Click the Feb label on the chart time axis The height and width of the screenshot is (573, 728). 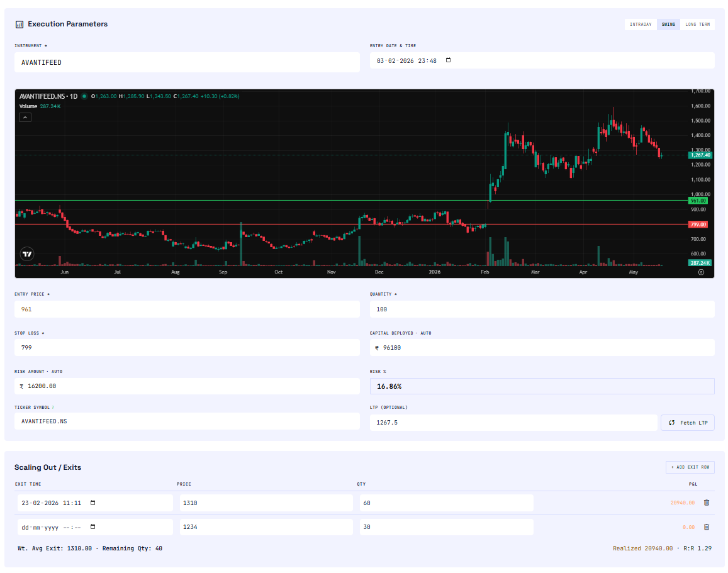[484, 272]
